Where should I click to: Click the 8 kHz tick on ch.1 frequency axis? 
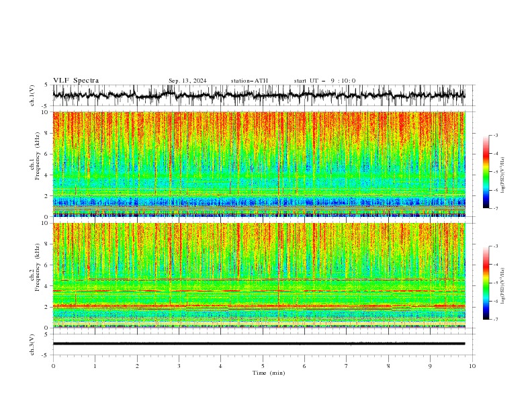[48, 133]
